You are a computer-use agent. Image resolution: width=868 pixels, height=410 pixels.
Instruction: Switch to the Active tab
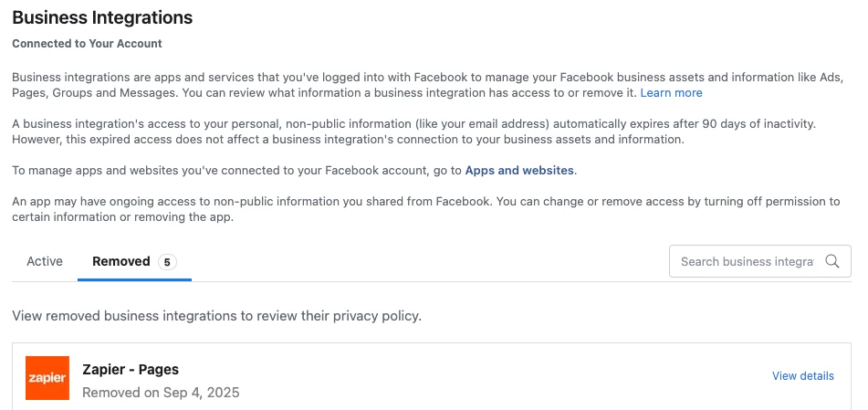click(45, 261)
